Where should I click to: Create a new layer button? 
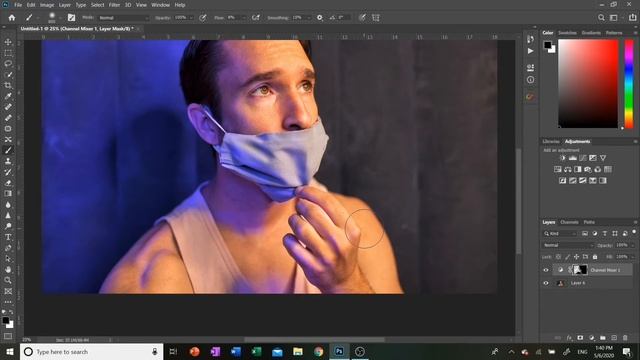(614, 338)
